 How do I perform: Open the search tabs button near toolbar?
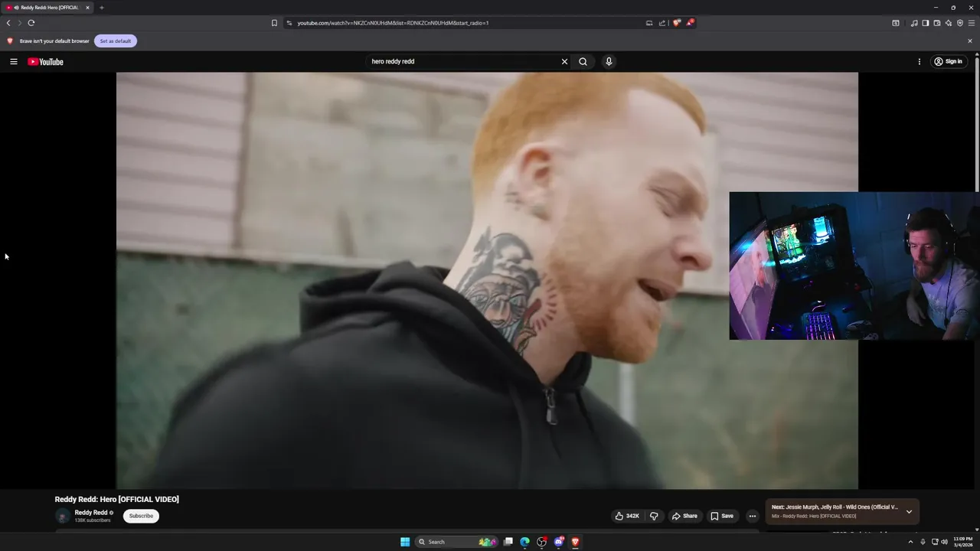point(896,23)
